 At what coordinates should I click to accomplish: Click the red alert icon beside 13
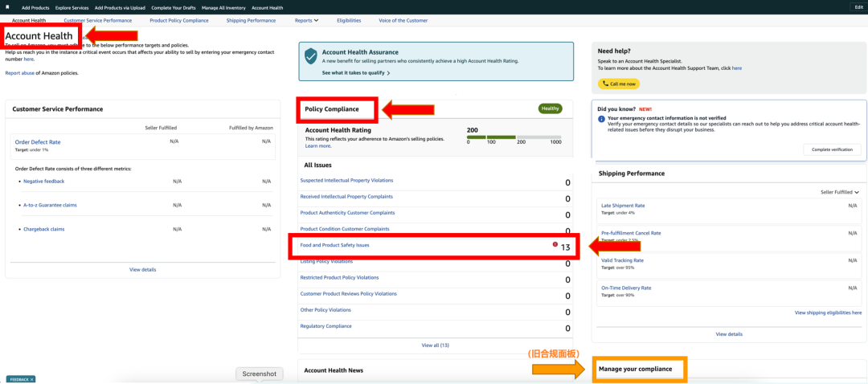point(555,244)
